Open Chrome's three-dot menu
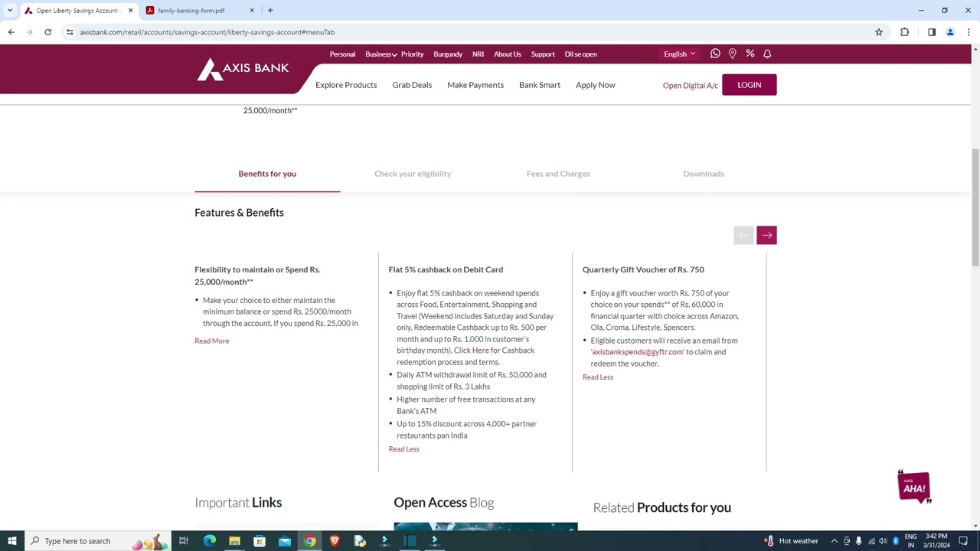Image resolution: width=980 pixels, height=551 pixels. tap(969, 32)
